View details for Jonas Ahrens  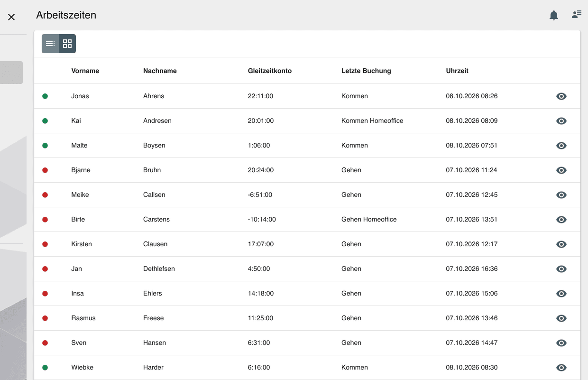(561, 96)
